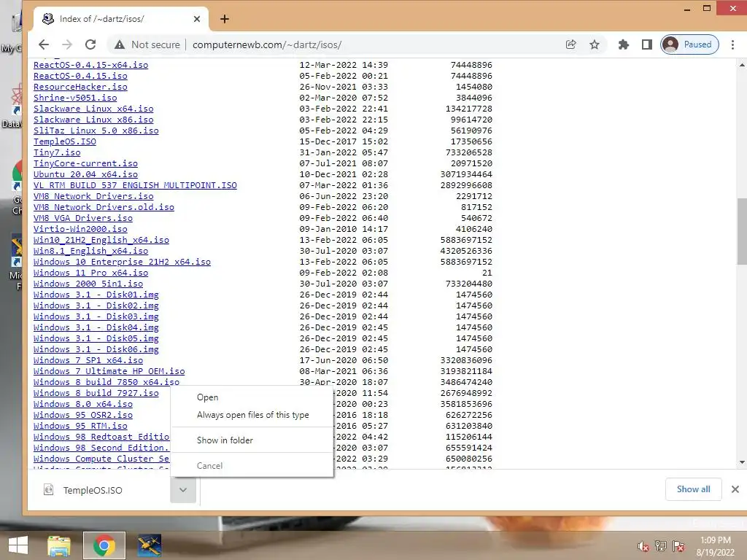Open the Action Center flag icon

[678, 546]
